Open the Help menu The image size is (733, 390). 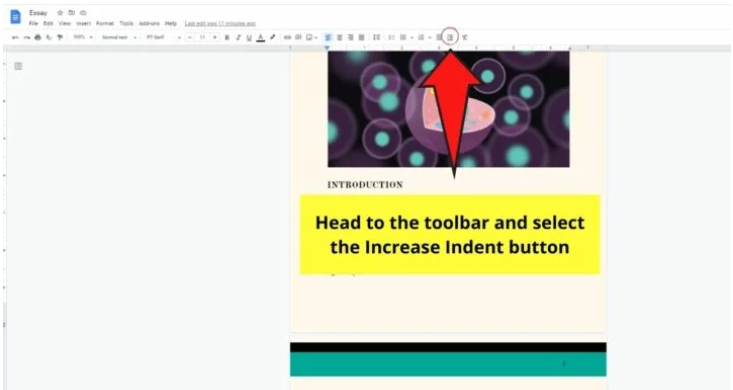point(171,23)
